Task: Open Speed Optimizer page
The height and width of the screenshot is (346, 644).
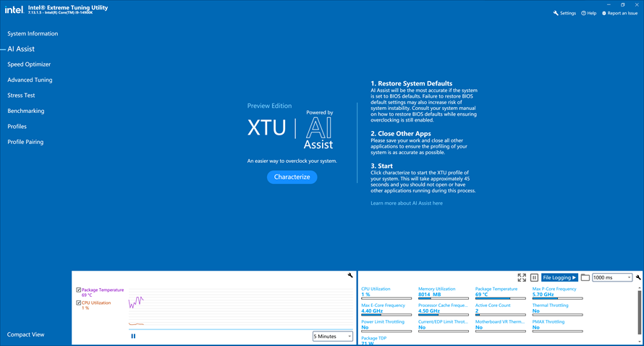Action: coord(29,64)
